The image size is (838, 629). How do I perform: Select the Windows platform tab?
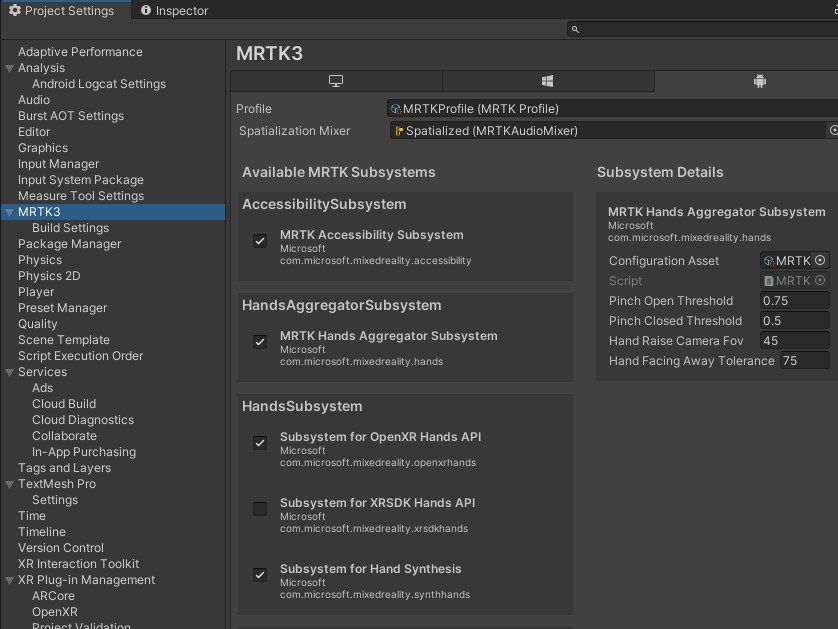(x=548, y=81)
